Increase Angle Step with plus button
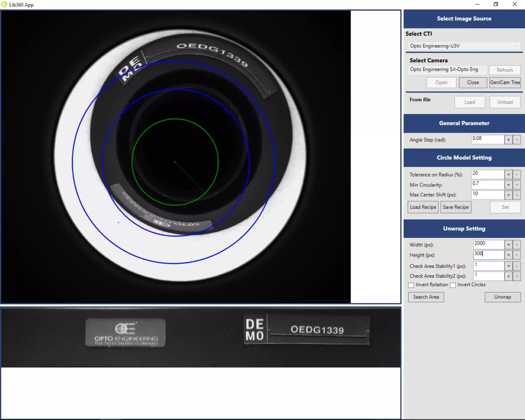The width and height of the screenshot is (525, 420). [x=508, y=140]
